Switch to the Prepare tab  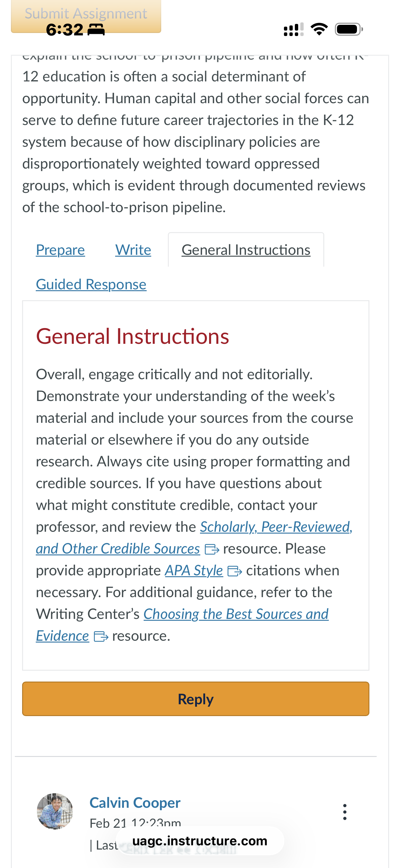pos(60,250)
